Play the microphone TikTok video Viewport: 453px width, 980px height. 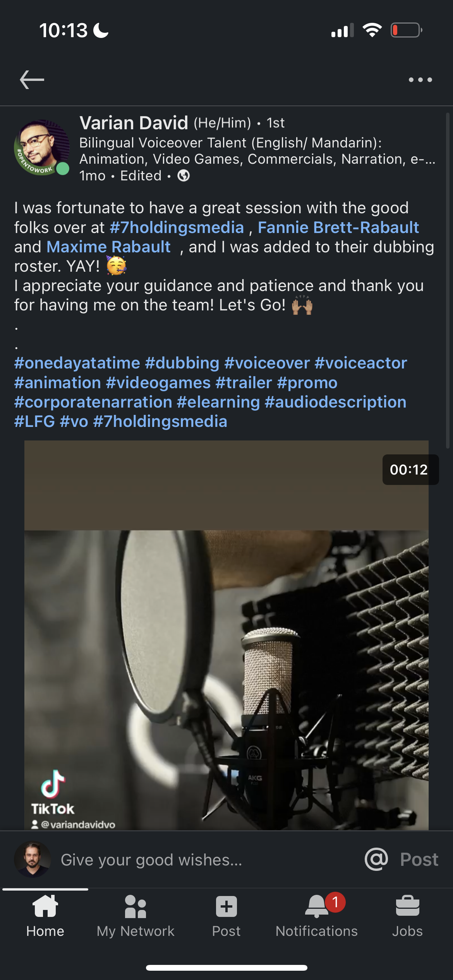(226, 635)
